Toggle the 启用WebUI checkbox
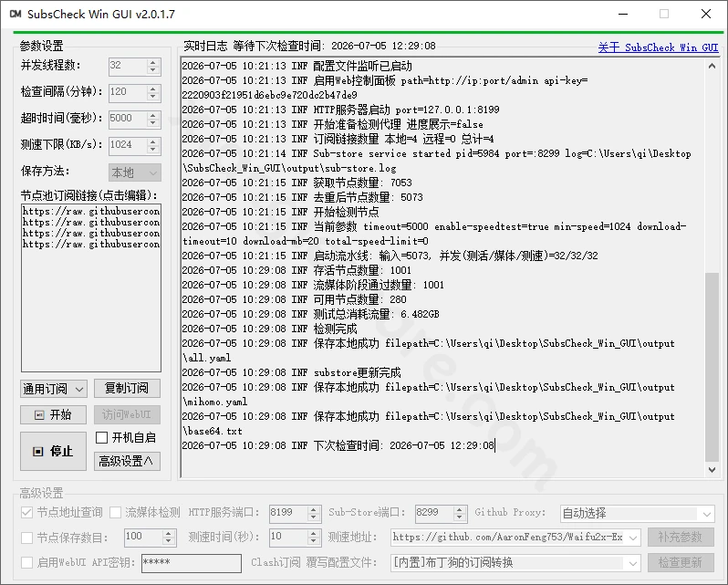 pyautogui.click(x=27, y=563)
